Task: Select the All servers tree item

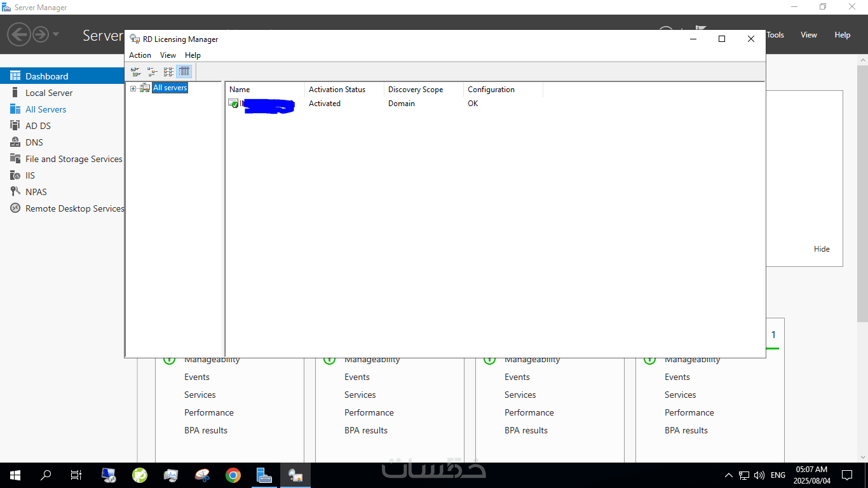Action: [x=170, y=88]
